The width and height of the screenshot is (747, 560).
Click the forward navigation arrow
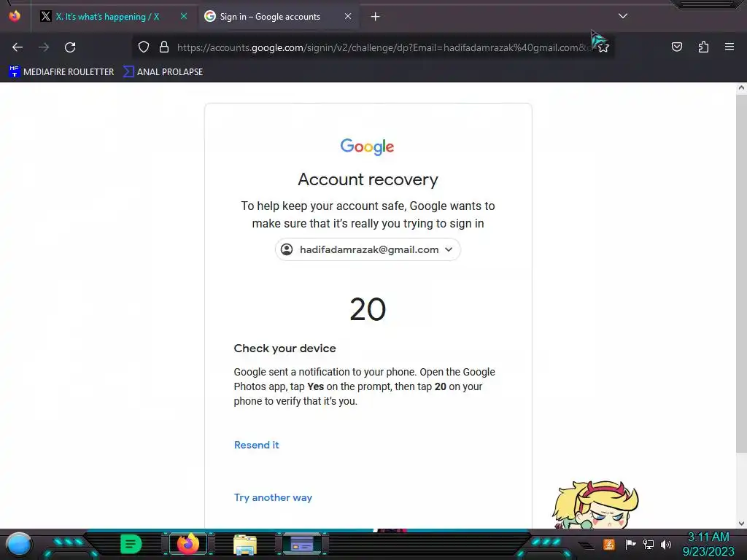point(44,47)
